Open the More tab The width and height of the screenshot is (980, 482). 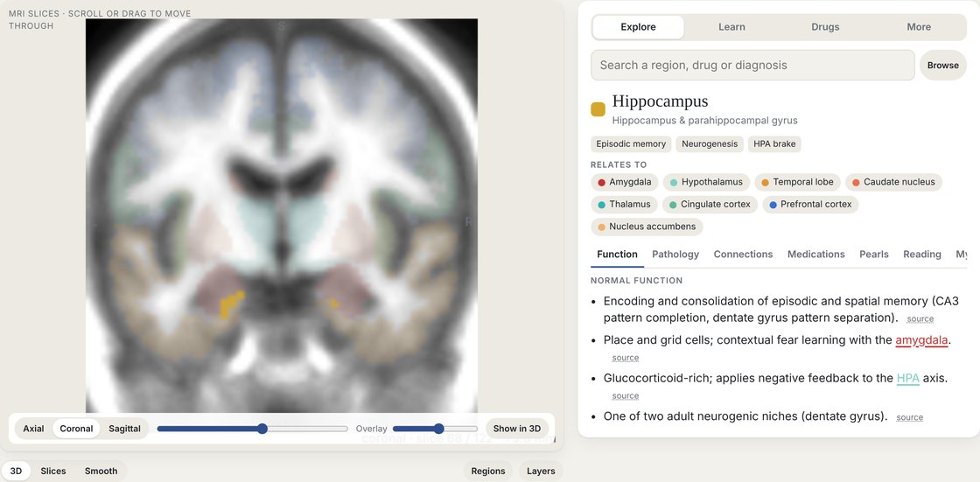click(x=919, y=27)
